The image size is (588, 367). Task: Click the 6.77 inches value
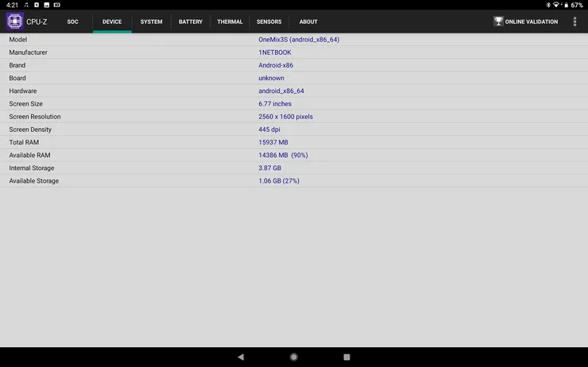(275, 104)
